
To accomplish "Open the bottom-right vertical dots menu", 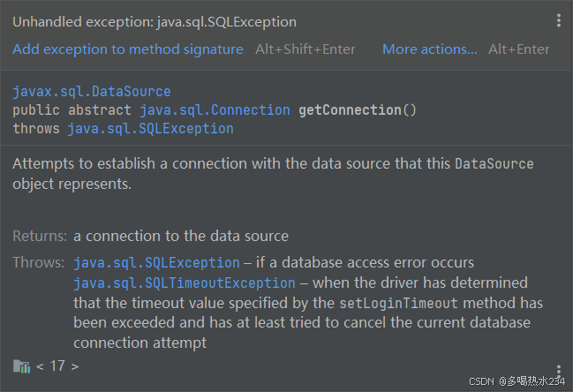I will tap(558, 370).
